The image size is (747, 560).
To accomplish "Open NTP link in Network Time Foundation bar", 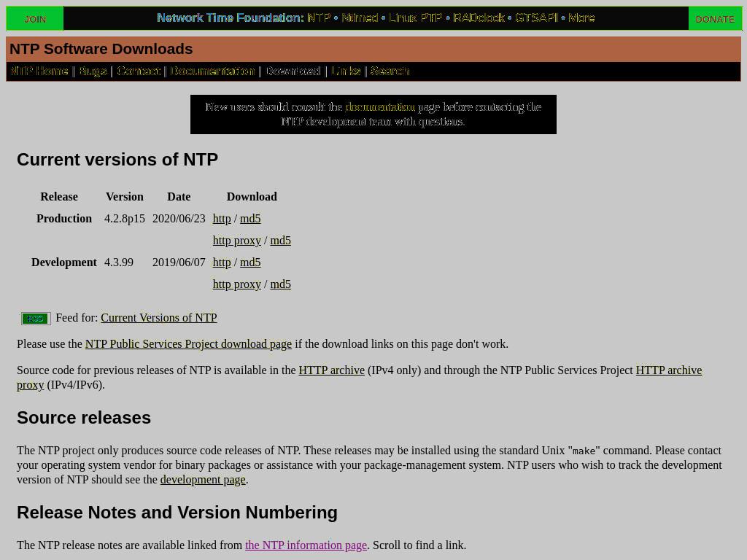I will pyautogui.click(x=319, y=18).
